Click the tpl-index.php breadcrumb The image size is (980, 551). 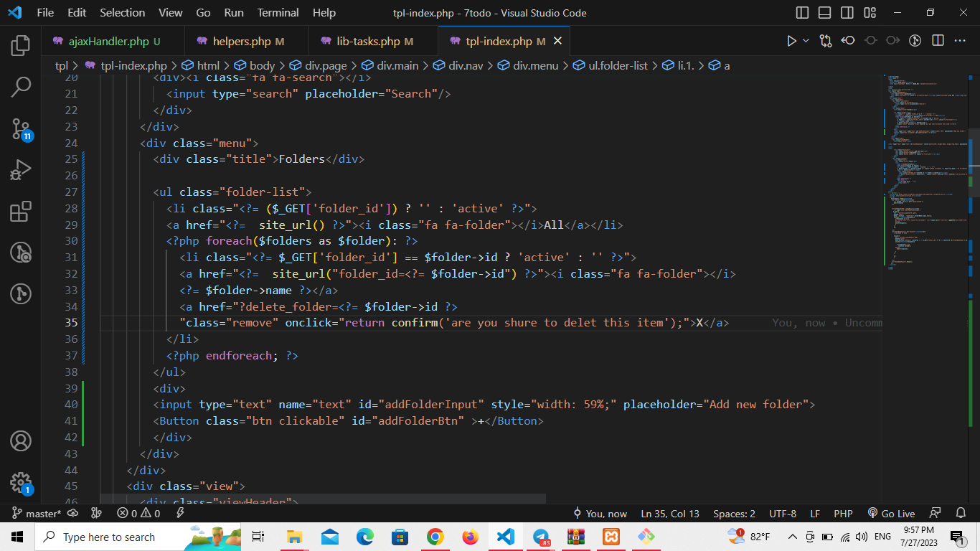(133, 65)
